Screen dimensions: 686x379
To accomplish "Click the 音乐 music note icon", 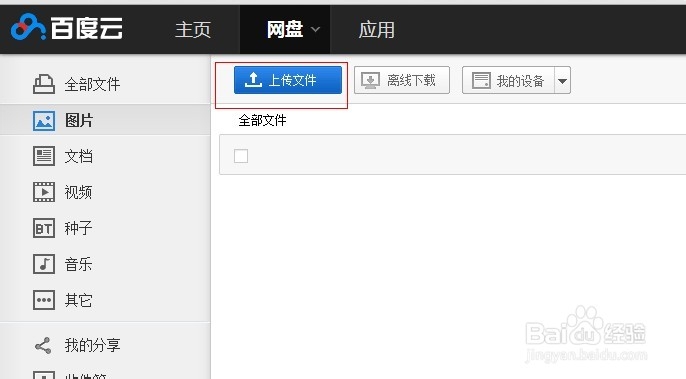I will (44, 264).
